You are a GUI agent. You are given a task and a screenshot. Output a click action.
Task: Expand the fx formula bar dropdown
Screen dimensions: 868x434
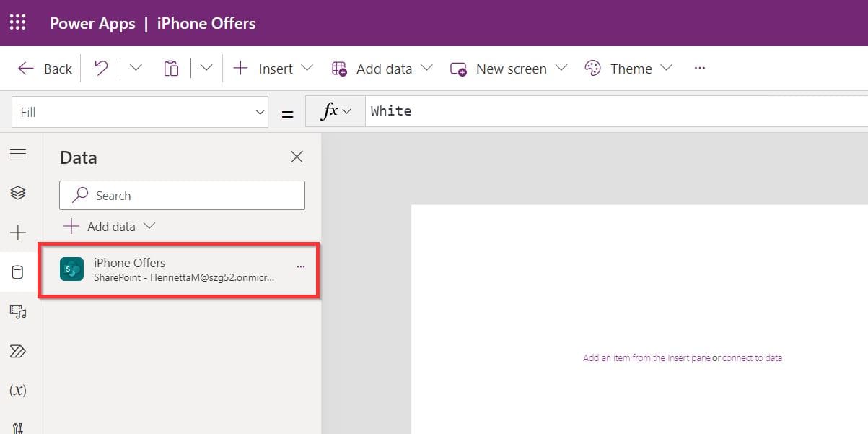[348, 111]
